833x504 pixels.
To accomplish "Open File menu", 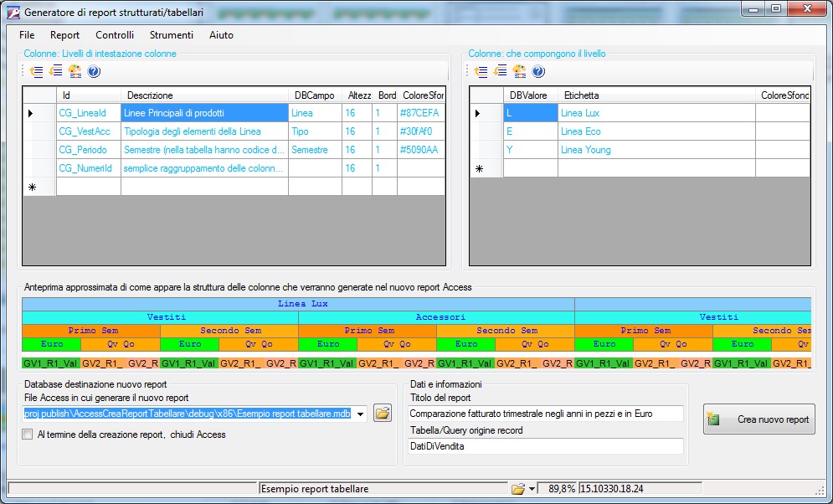I will (27, 35).
